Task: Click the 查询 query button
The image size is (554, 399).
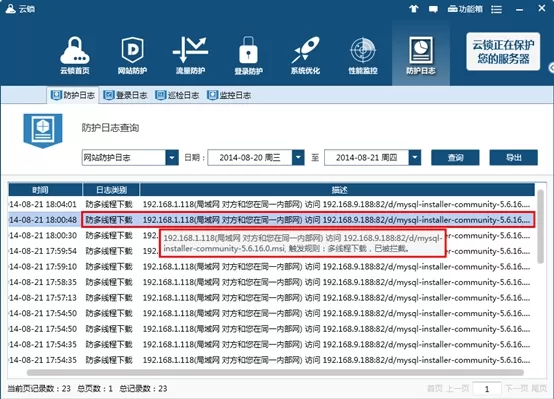Action: point(455,158)
